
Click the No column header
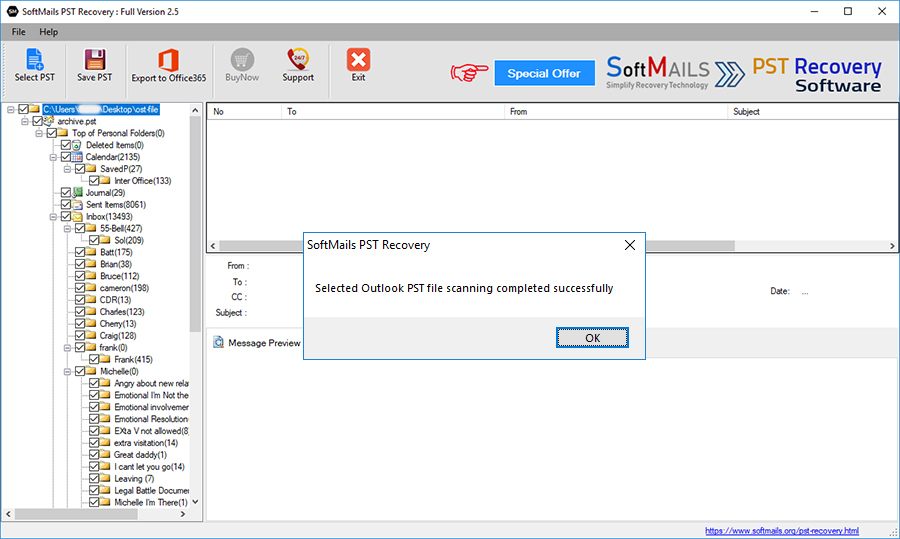tap(244, 111)
